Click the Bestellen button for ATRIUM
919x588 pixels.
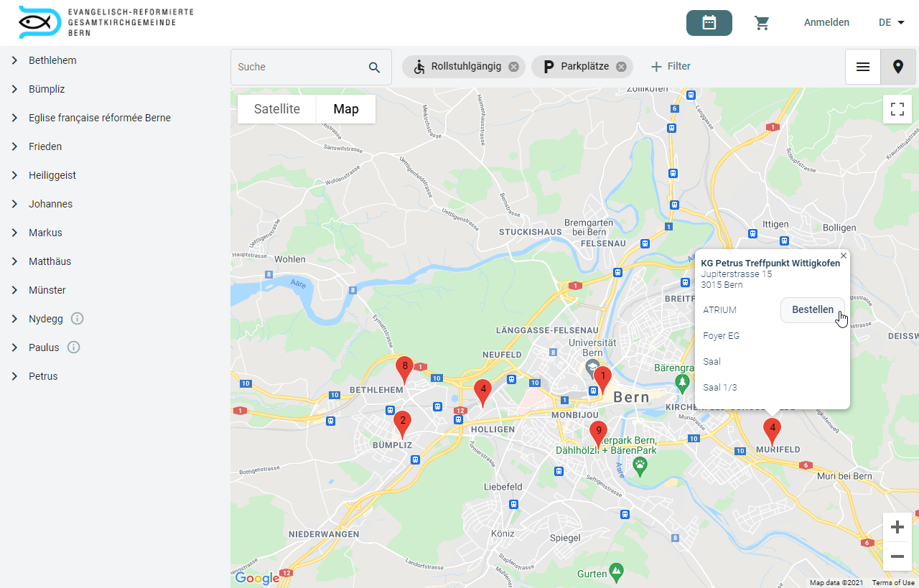click(812, 309)
